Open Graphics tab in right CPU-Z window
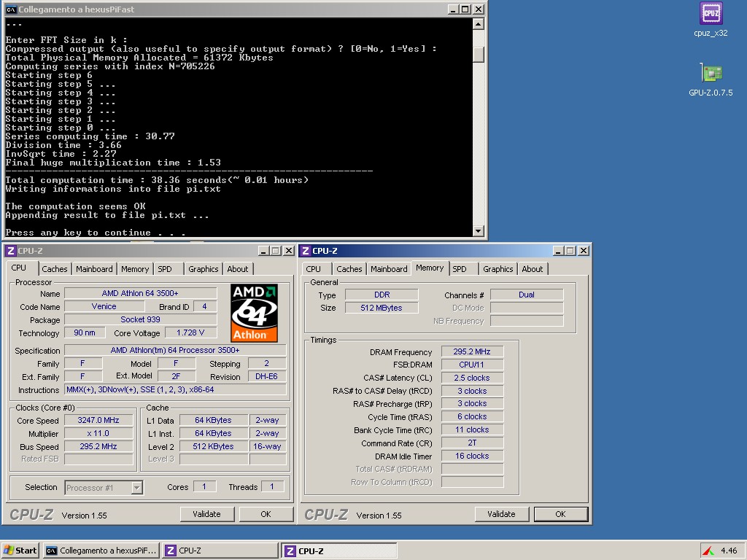 pos(498,269)
